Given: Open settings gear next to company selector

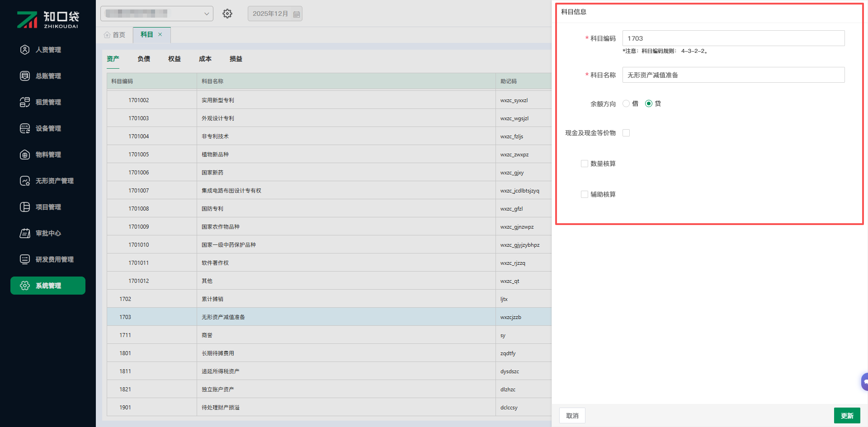Looking at the screenshot, I should [x=227, y=14].
